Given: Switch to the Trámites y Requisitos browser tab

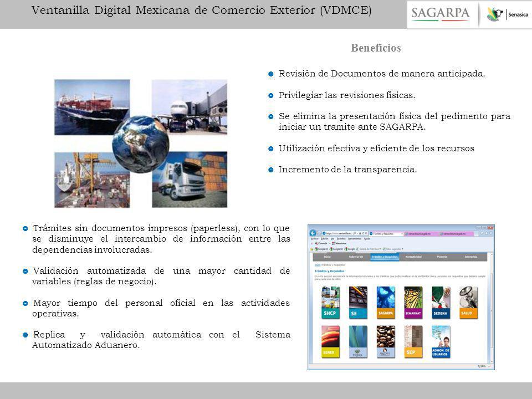Looking at the screenshot, I should coord(386,234).
